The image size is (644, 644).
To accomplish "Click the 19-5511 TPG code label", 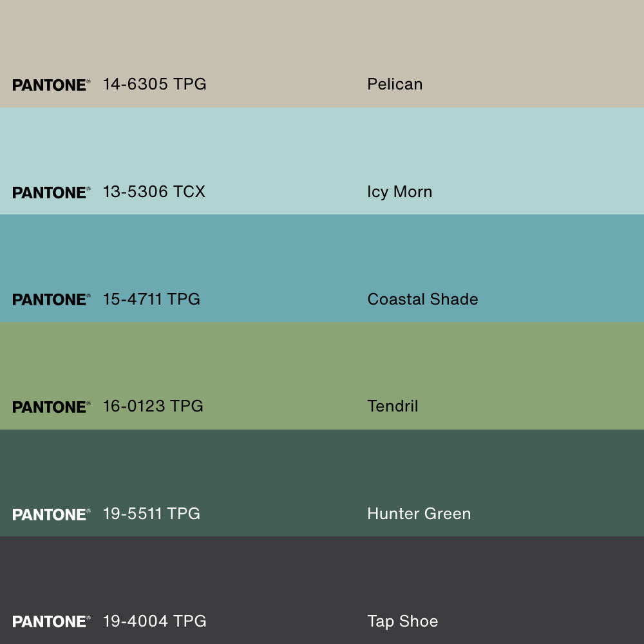I will point(151,514).
